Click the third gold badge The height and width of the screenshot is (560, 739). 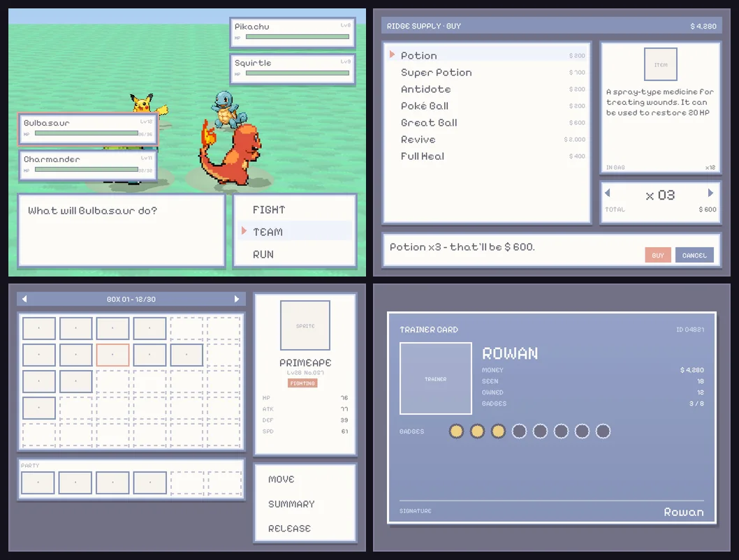[x=498, y=431]
